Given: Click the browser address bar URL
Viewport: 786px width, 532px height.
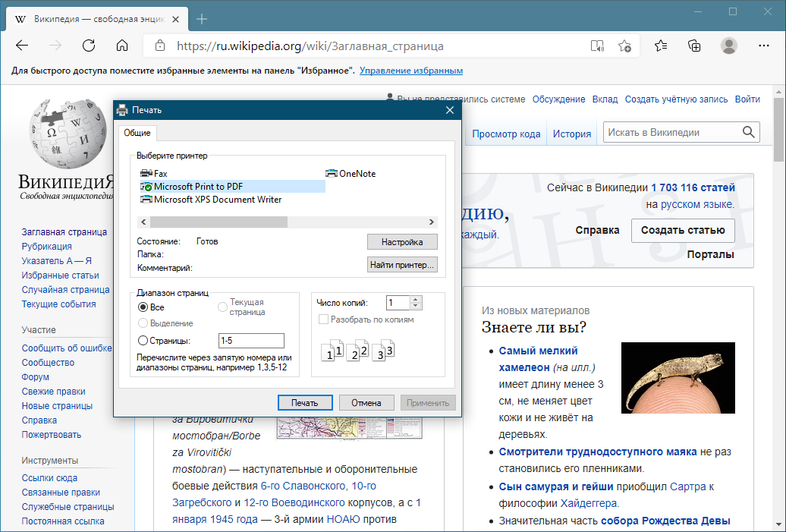Looking at the screenshot, I should [x=310, y=46].
